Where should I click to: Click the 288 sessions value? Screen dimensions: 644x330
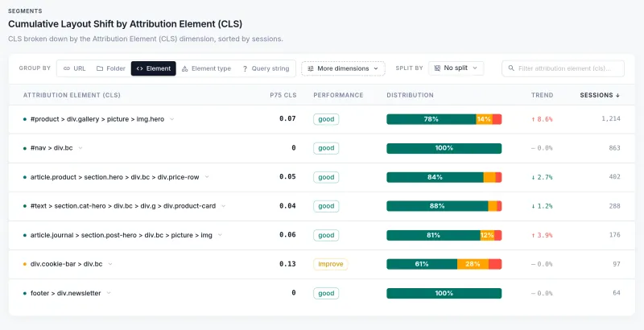pyautogui.click(x=614, y=206)
